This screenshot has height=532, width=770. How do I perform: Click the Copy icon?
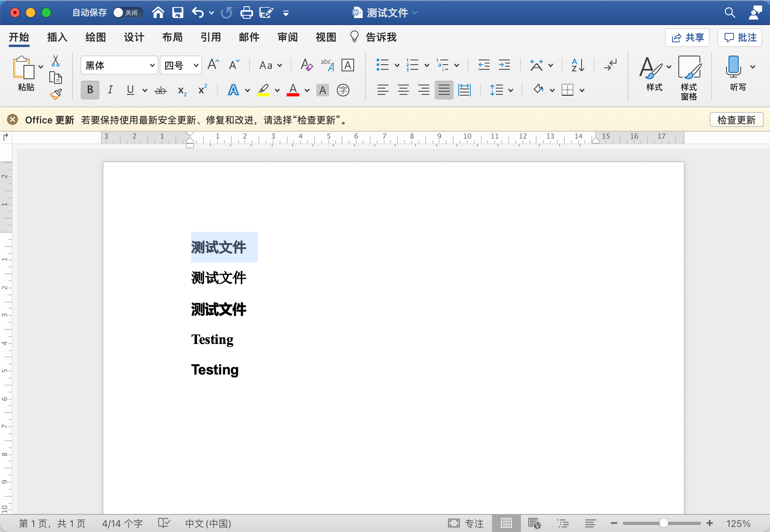pos(56,78)
